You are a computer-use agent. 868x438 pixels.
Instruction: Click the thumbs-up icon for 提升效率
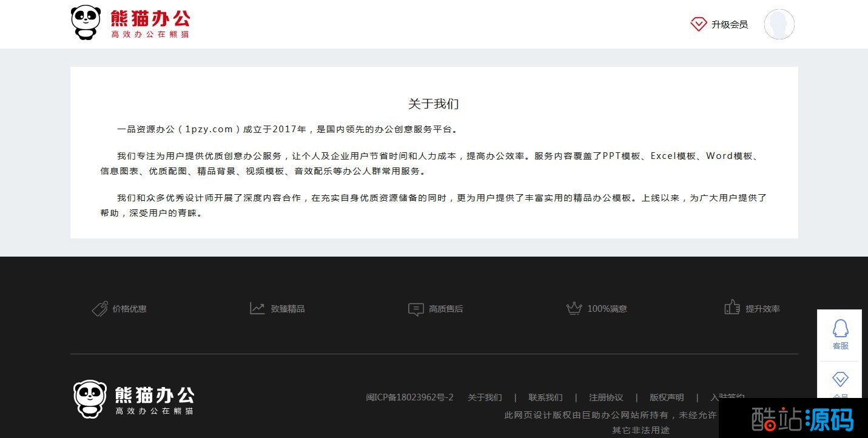click(732, 308)
